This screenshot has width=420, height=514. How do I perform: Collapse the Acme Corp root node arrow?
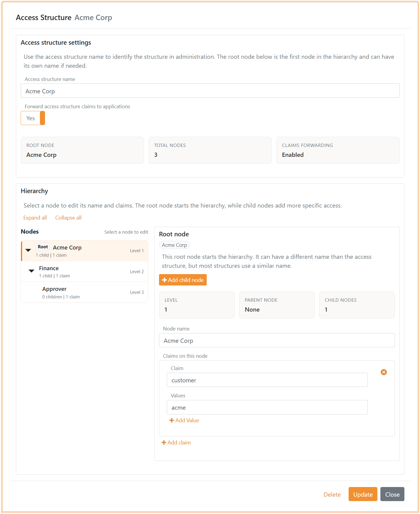coord(28,250)
